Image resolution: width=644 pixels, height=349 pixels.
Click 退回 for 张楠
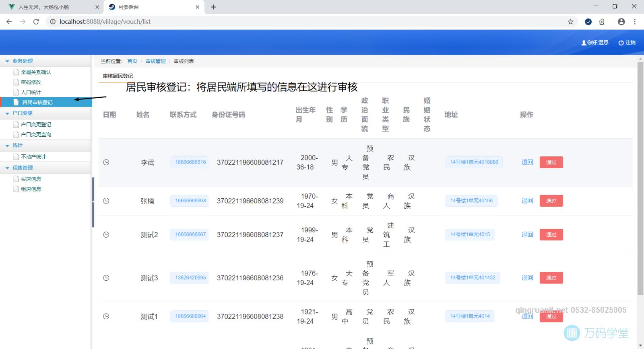coord(527,201)
